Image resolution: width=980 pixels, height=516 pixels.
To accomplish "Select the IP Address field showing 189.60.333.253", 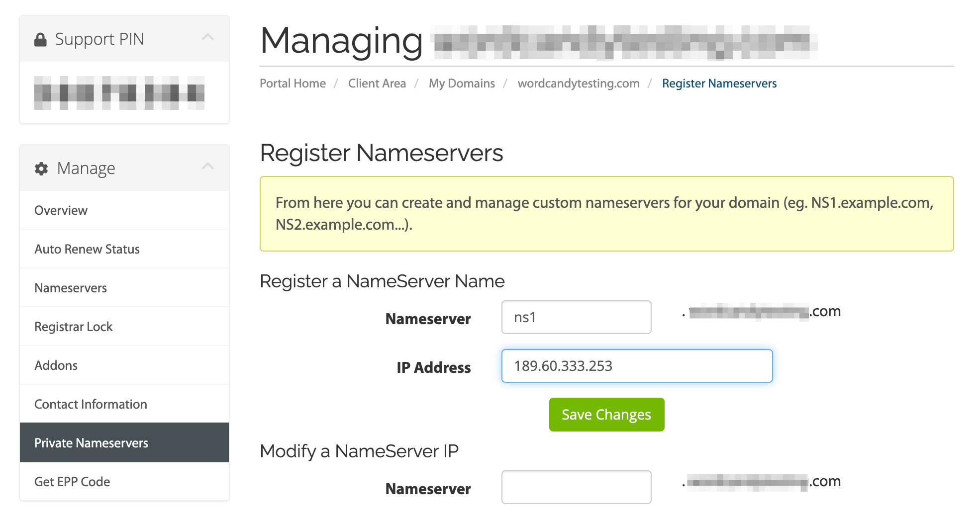I will (637, 366).
